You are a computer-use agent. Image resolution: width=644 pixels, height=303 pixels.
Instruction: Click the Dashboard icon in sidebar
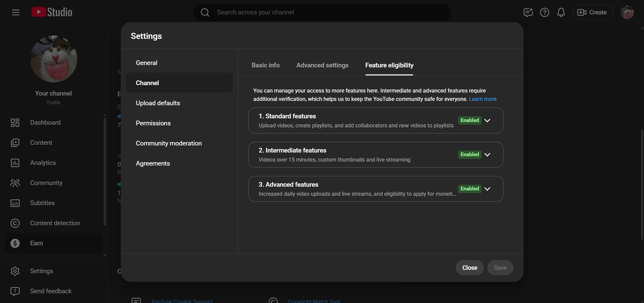coord(15,123)
